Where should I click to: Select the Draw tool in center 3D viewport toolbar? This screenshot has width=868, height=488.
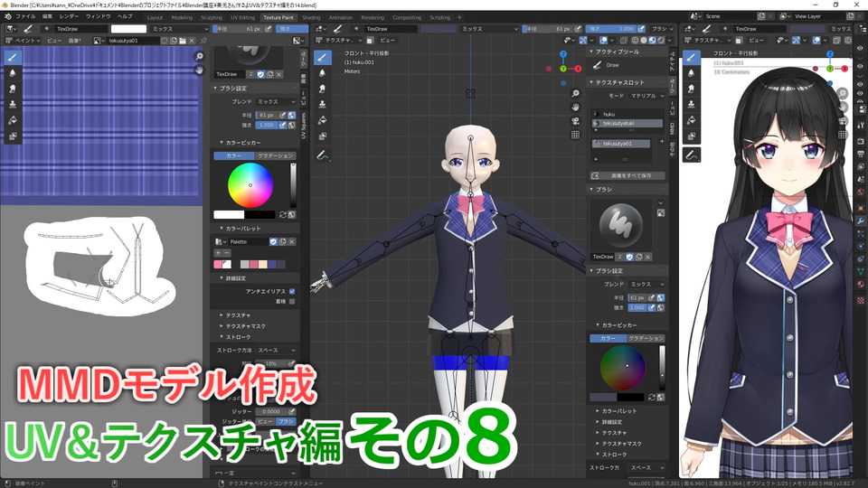(x=322, y=57)
